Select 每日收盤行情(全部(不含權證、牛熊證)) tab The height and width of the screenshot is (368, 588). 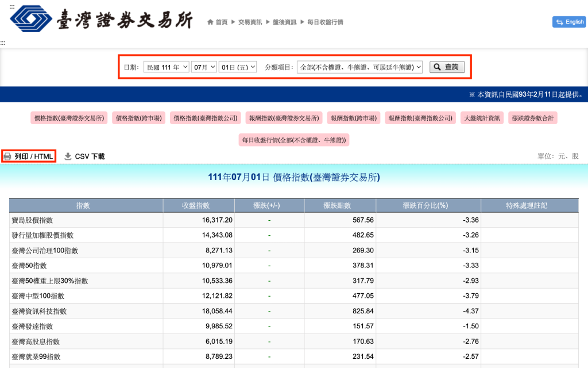click(294, 140)
